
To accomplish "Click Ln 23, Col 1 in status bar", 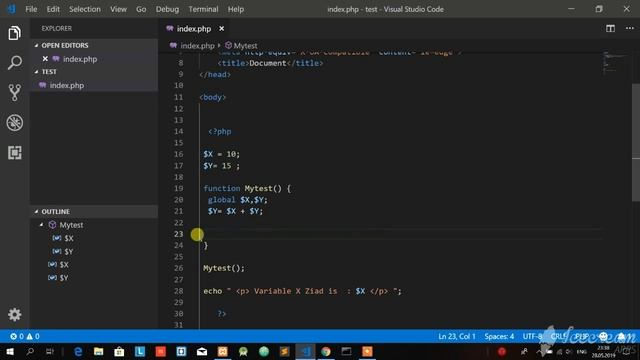I will tap(457, 336).
